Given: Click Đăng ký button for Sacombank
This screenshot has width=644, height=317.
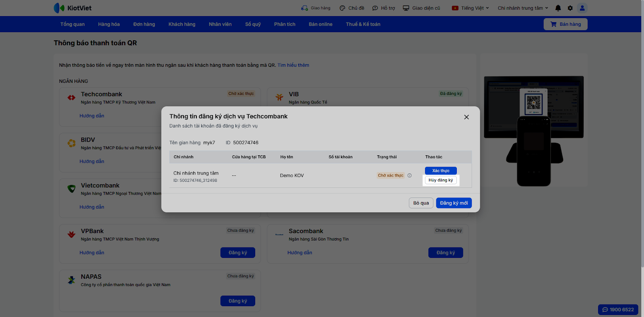Looking at the screenshot, I should click(x=446, y=253).
